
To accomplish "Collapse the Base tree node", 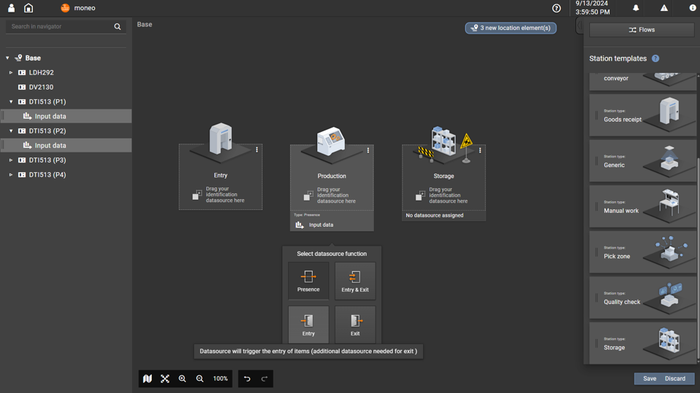I will (8, 58).
